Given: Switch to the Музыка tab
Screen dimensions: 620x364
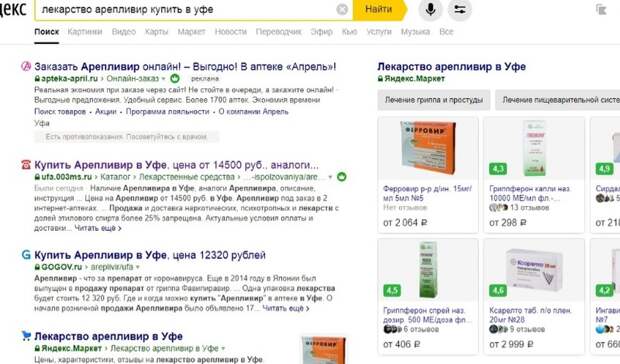Looking at the screenshot, I should [x=415, y=32].
